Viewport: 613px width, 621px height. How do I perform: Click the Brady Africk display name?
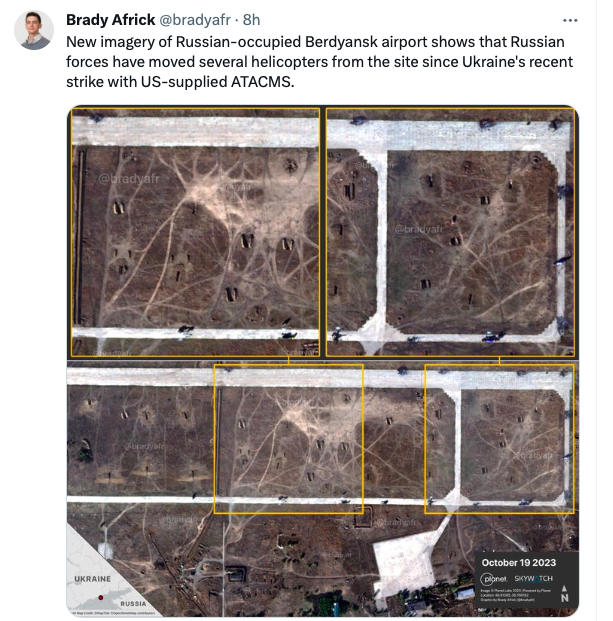(x=110, y=20)
